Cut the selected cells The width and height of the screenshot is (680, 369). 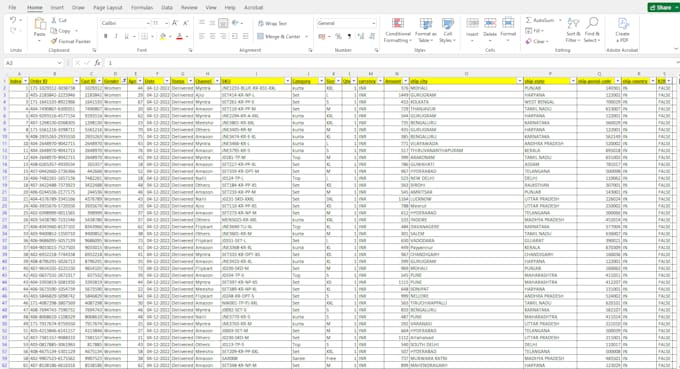[59, 20]
